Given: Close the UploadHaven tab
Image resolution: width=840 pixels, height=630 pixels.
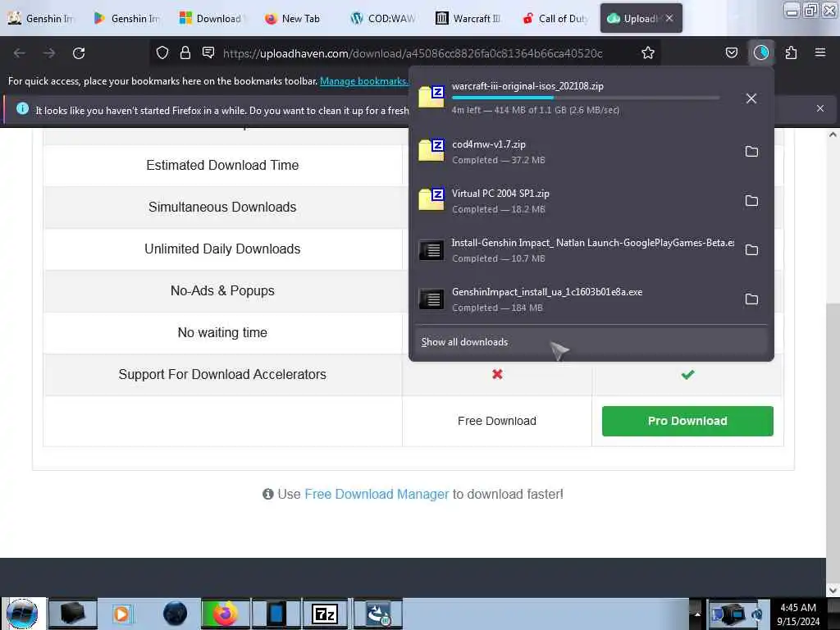Looking at the screenshot, I should tap(669, 18).
